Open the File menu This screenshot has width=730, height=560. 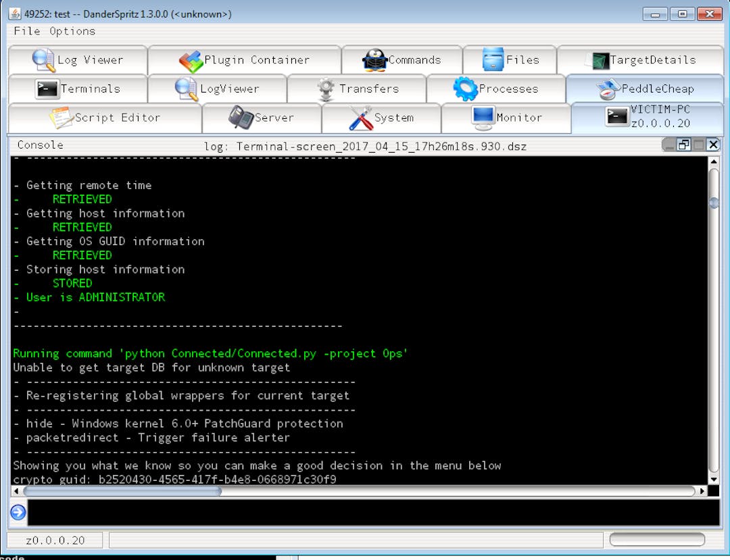[27, 31]
